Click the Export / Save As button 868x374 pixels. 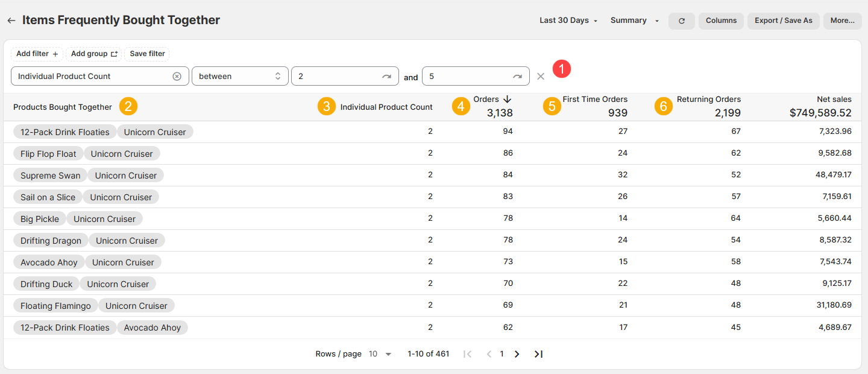pos(783,21)
